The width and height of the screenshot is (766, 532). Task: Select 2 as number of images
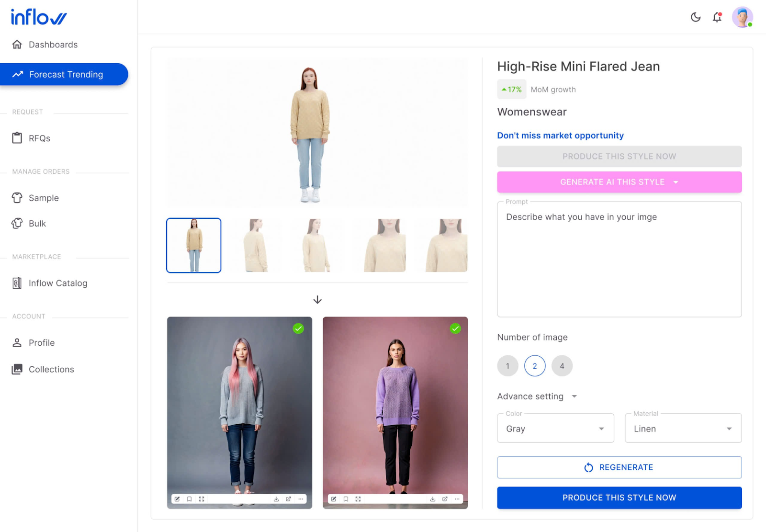click(x=535, y=366)
